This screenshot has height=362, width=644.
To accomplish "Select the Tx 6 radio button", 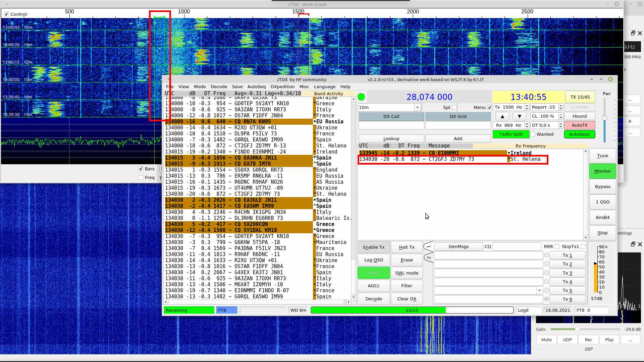I will click(546, 299).
